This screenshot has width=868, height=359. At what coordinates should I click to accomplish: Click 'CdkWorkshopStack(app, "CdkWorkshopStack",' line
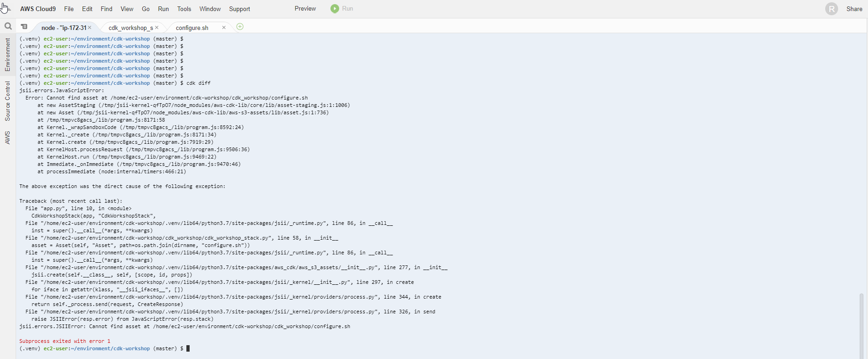point(93,216)
